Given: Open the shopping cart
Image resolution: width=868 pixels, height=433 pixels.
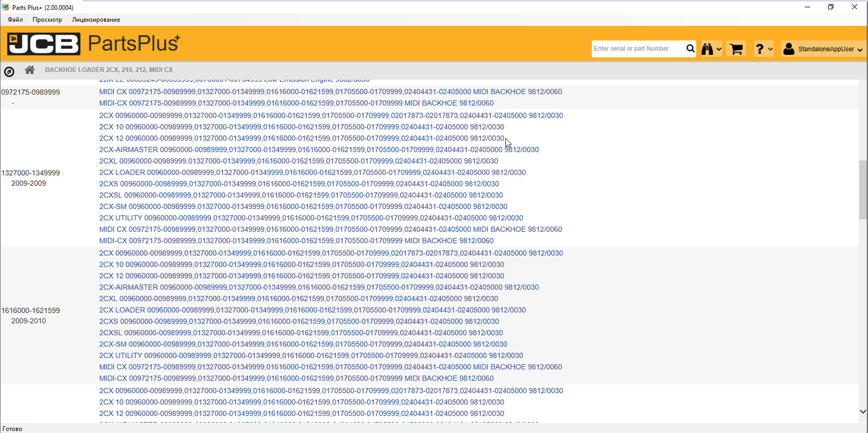Looking at the screenshot, I should click(736, 49).
